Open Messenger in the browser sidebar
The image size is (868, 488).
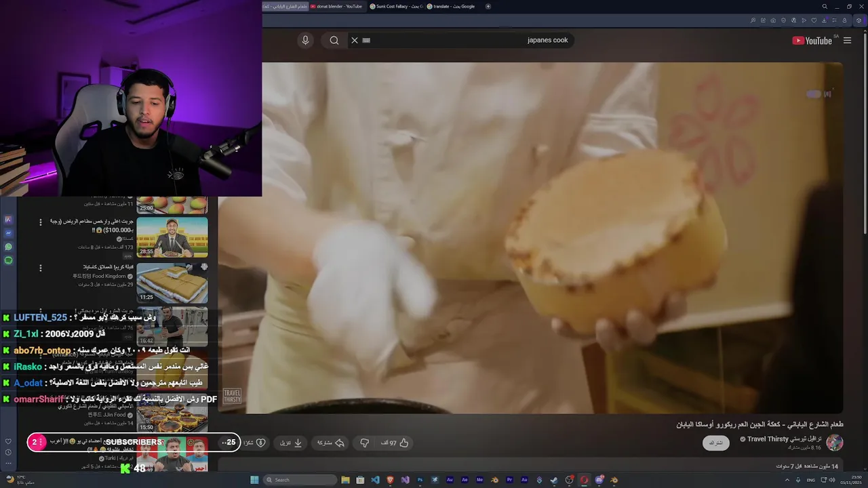click(8, 233)
